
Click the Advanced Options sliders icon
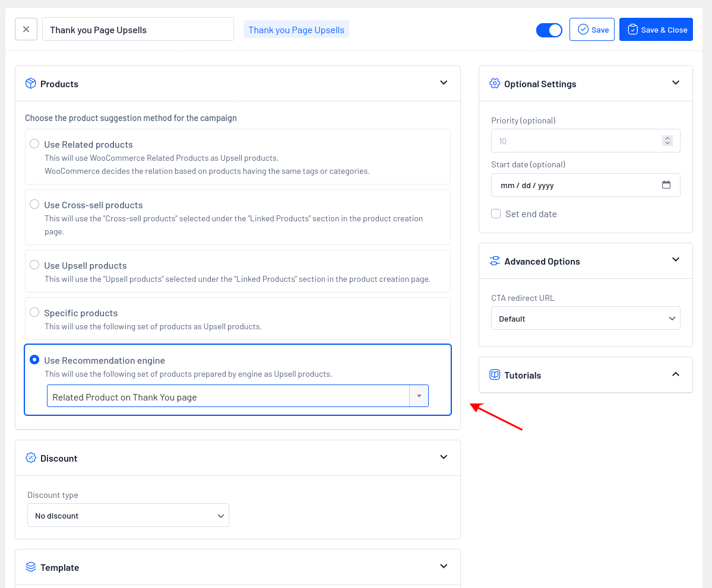(495, 261)
